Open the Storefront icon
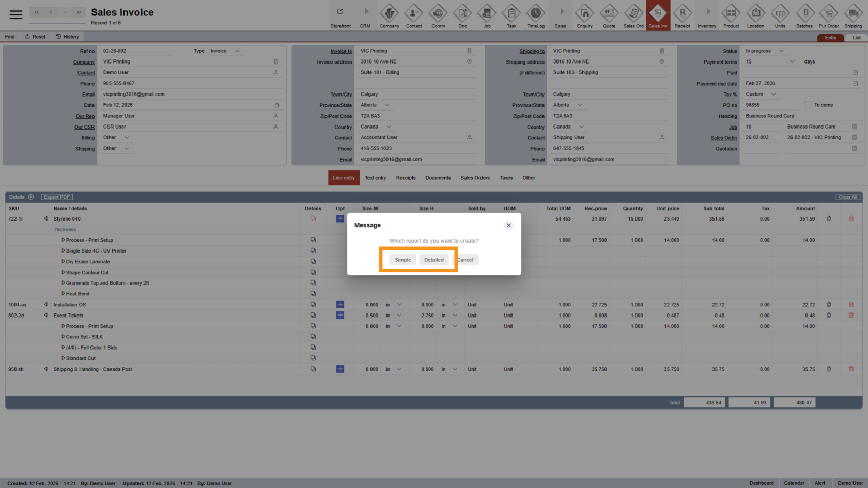This screenshot has height=488, width=868. [340, 14]
